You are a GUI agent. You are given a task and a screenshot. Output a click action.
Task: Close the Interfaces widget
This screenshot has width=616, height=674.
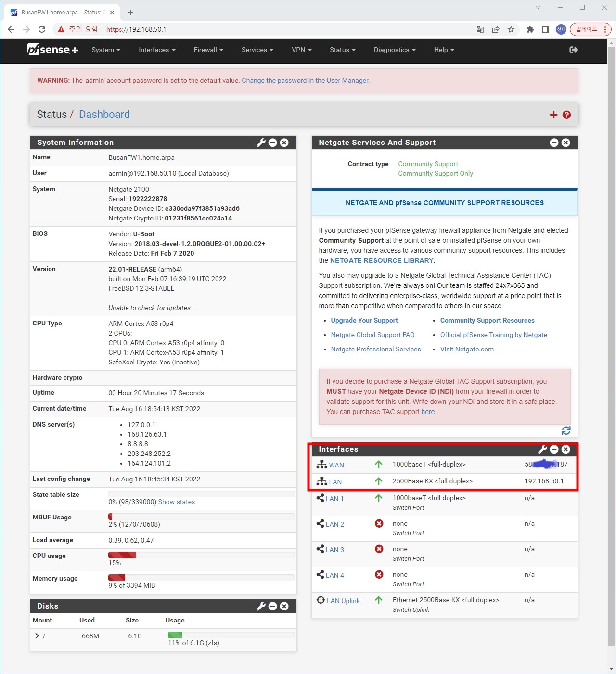(x=565, y=449)
